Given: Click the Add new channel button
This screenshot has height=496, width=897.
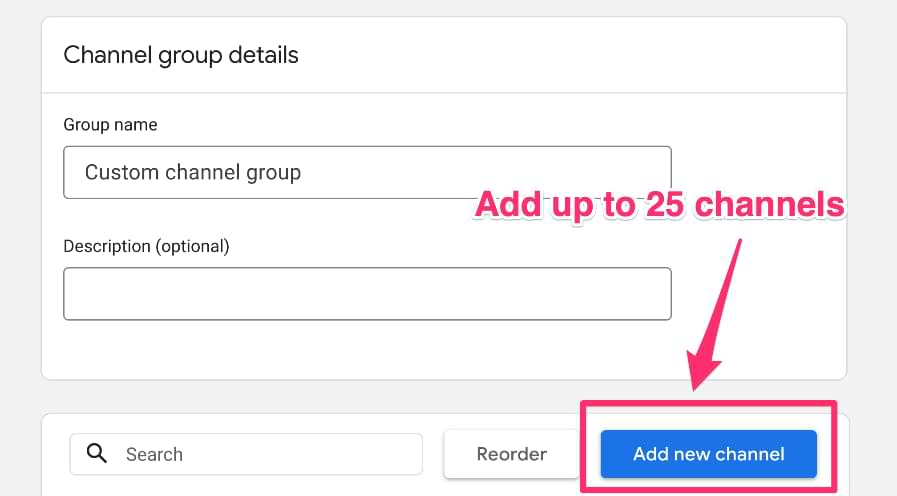Looking at the screenshot, I should tap(708, 454).
